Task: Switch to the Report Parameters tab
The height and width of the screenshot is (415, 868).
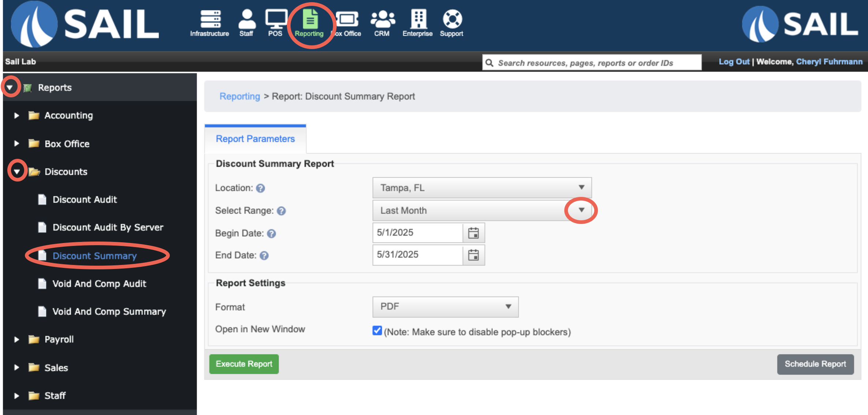Action: (x=255, y=139)
